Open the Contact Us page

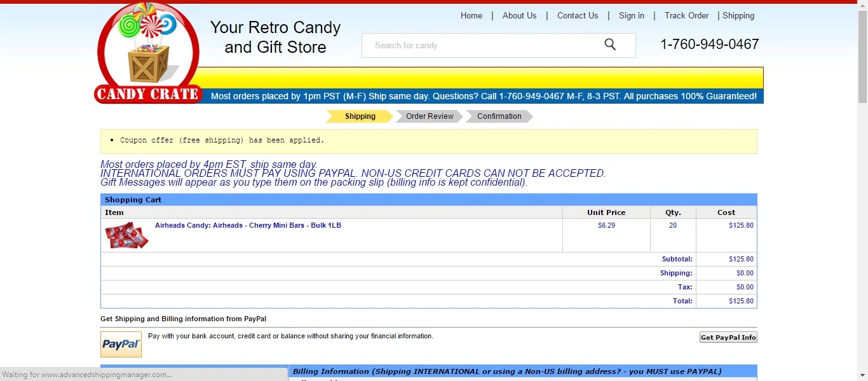(x=578, y=16)
